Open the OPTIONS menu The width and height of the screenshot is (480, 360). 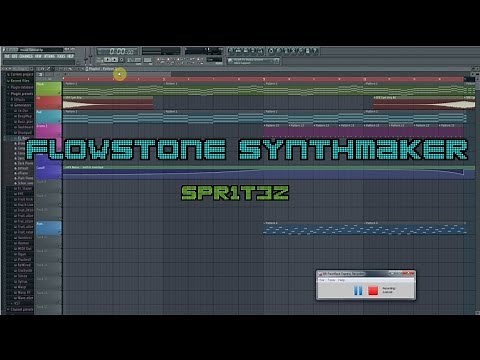coord(49,56)
